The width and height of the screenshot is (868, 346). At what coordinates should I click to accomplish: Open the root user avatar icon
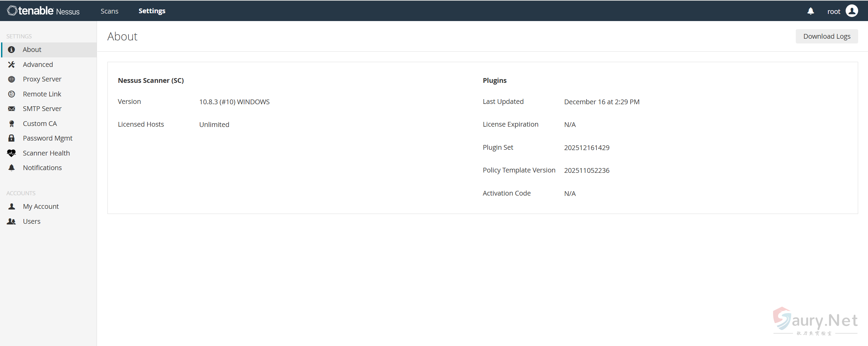click(852, 11)
